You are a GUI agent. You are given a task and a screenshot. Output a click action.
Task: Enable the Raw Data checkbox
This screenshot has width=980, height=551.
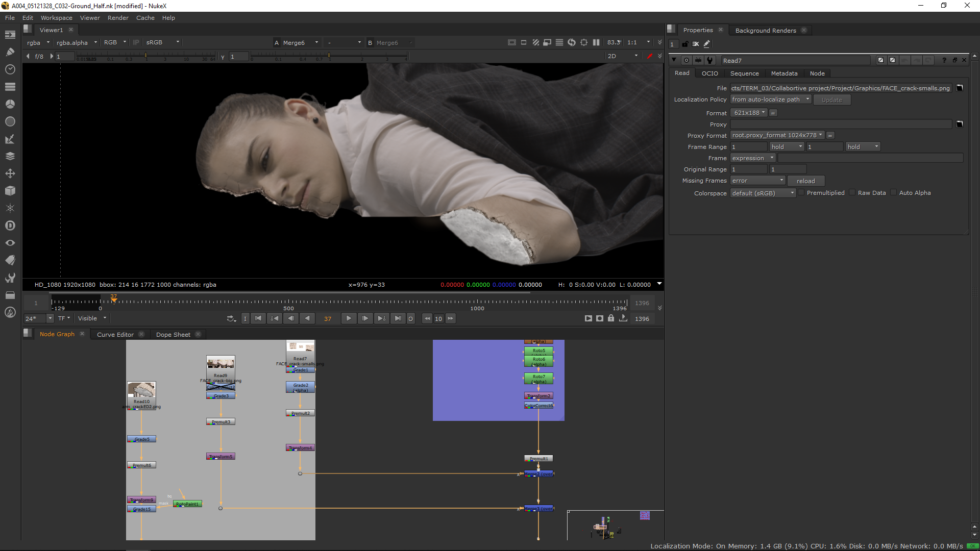[852, 193]
